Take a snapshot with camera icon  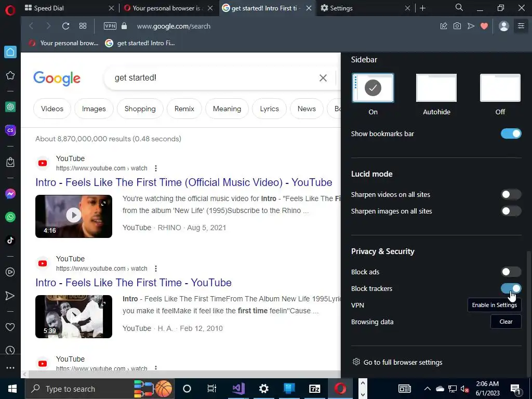[457, 26]
